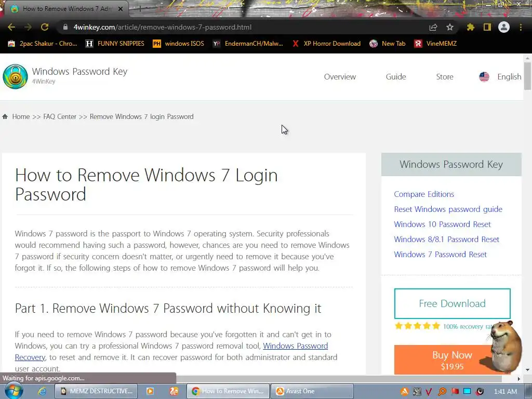Viewport: 532px width, 399px height.
Task: Reload the page with the refresh icon
Action: pos(45,27)
